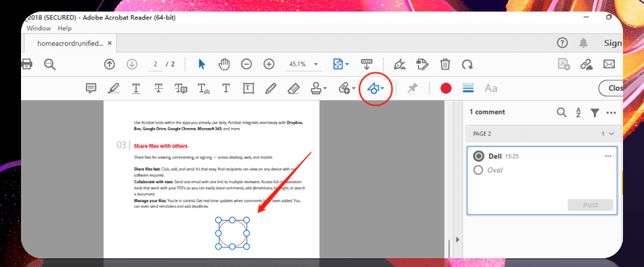Click the edit document toolbar icon
The image size is (644, 267).
[x=422, y=64]
